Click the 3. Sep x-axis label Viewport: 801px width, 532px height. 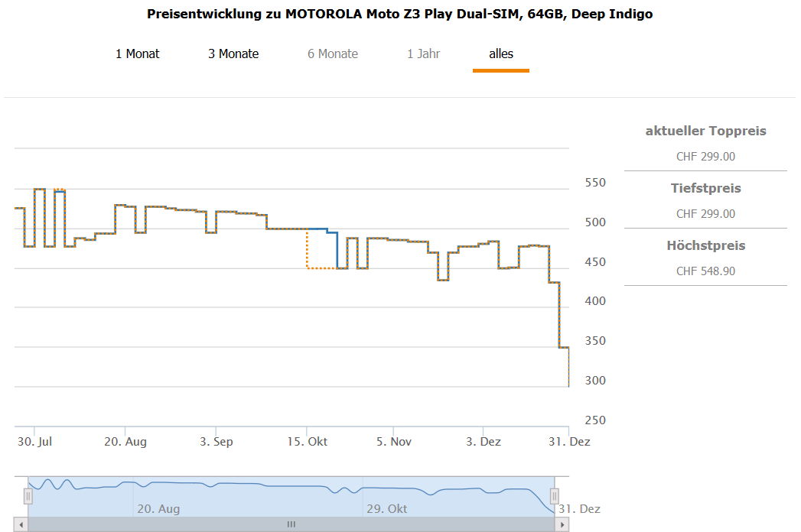(x=216, y=442)
